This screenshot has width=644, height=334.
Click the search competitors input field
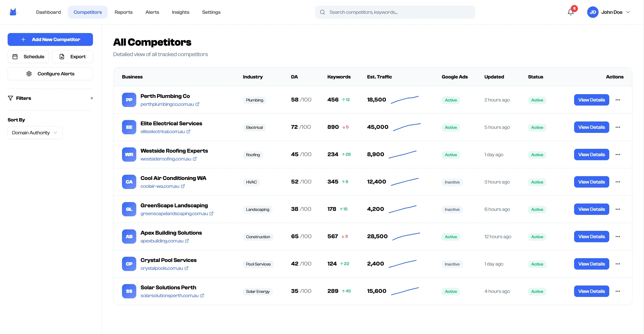(x=395, y=12)
